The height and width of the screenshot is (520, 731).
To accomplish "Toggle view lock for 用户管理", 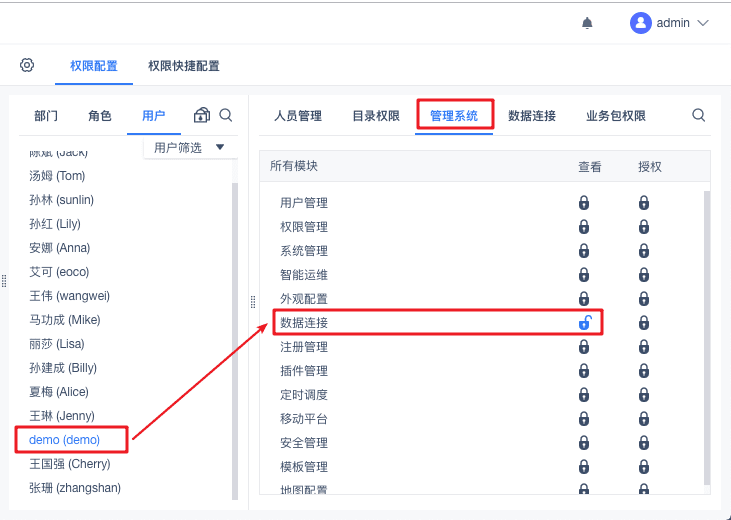I will click(x=584, y=203).
